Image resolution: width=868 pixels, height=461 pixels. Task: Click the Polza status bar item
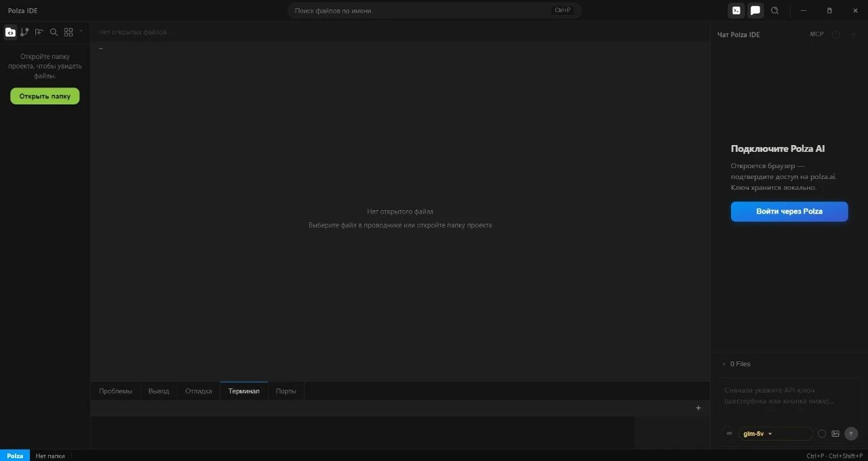(15, 456)
